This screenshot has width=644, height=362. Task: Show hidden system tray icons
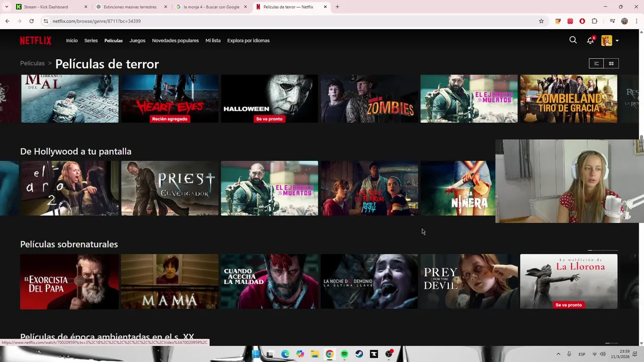(x=558, y=354)
